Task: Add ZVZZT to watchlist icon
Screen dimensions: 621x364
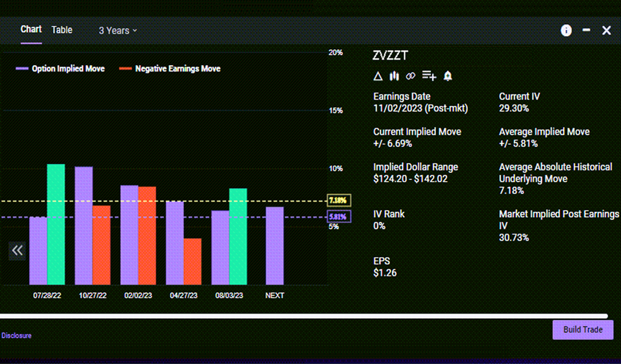Action: [x=429, y=76]
